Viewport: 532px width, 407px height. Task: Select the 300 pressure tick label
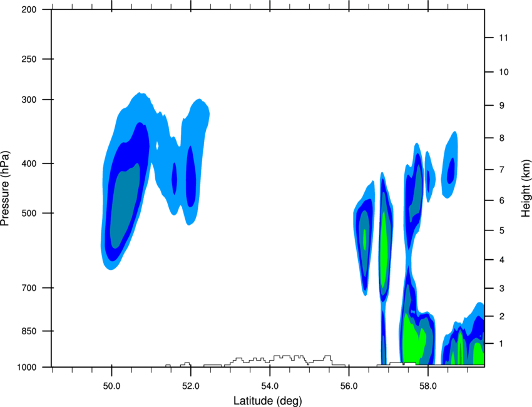(29, 100)
